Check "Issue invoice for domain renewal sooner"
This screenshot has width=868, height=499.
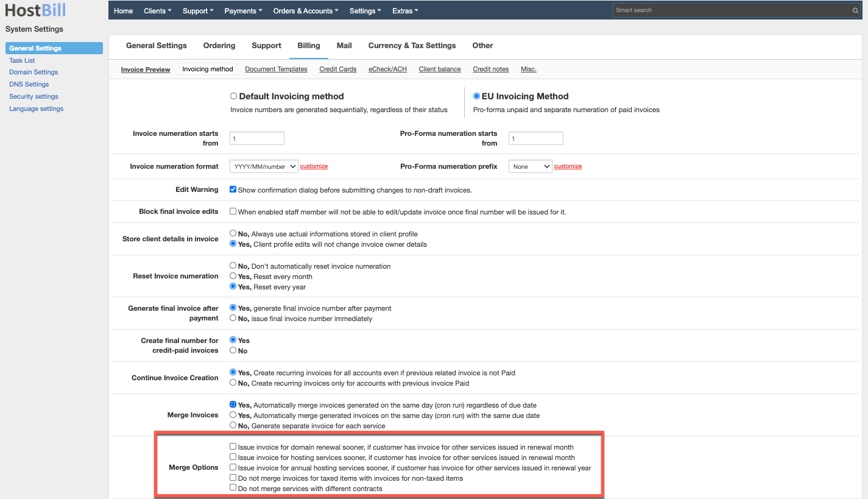232,446
